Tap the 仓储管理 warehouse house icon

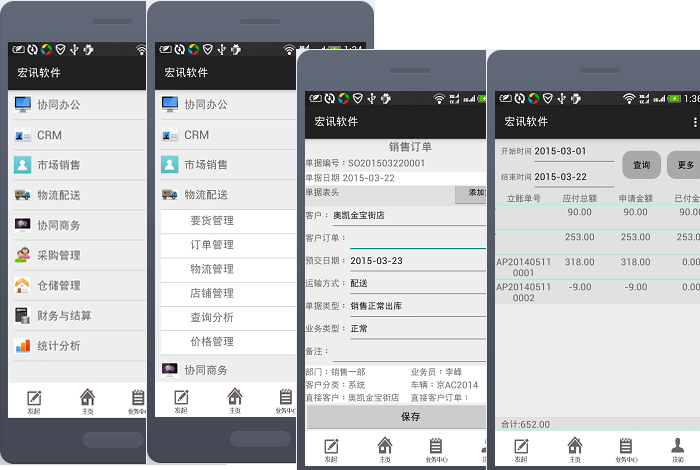click(x=23, y=285)
